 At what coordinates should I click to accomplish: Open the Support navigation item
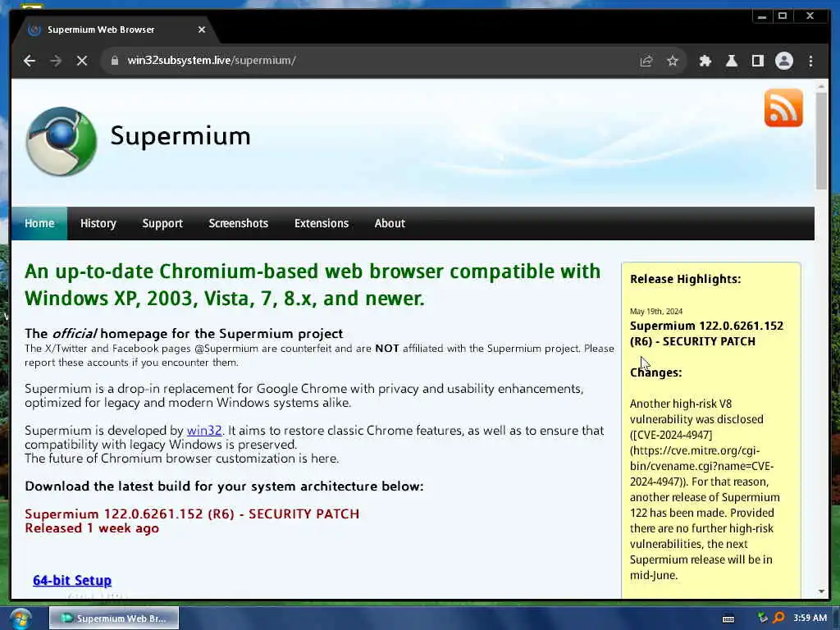(x=162, y=223)
